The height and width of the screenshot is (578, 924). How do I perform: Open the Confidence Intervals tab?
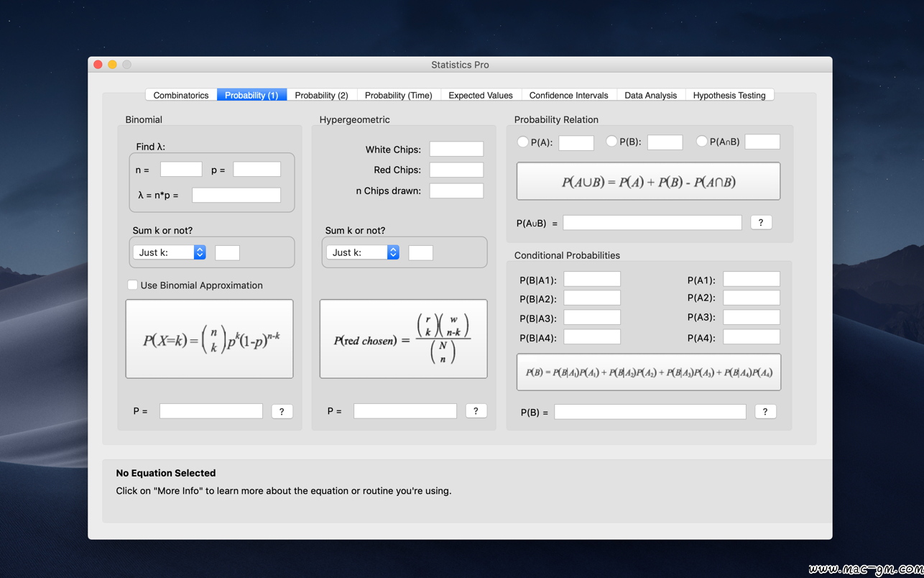568,95
